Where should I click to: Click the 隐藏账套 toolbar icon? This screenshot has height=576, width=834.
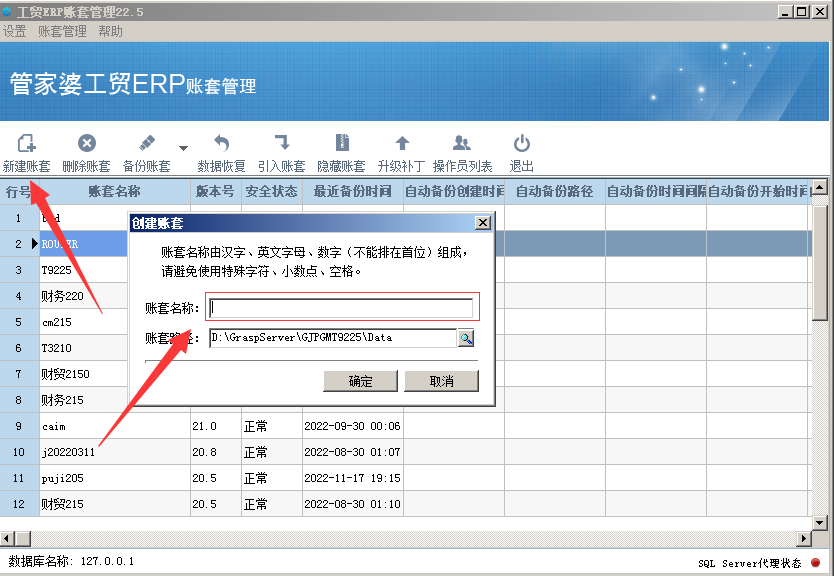point(342,144)
